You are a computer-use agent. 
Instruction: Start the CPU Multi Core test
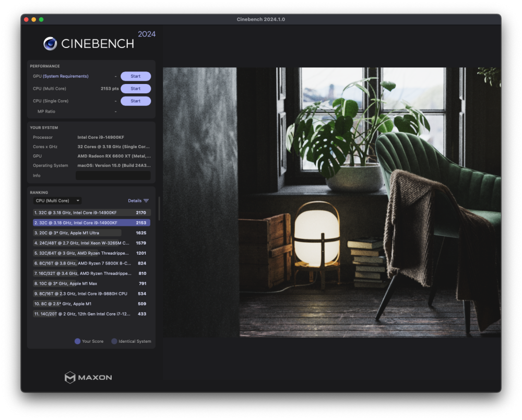[136, 89]
